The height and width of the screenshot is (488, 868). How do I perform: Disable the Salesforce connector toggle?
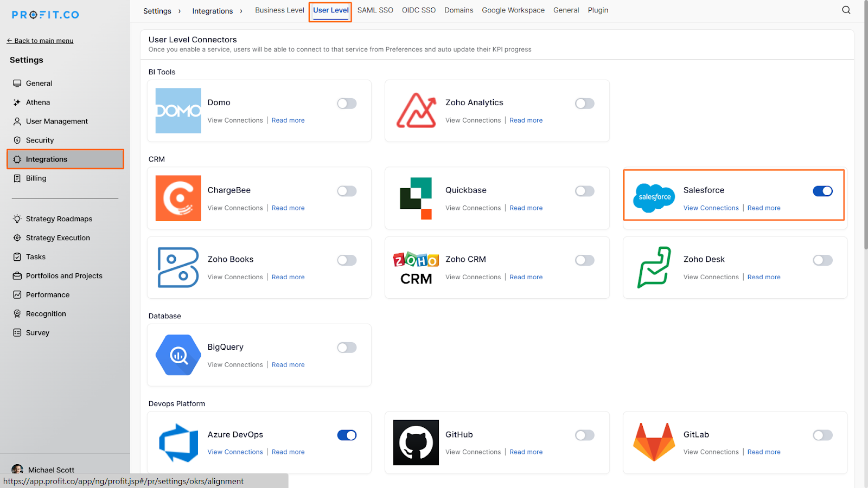[x=822, y=191]
